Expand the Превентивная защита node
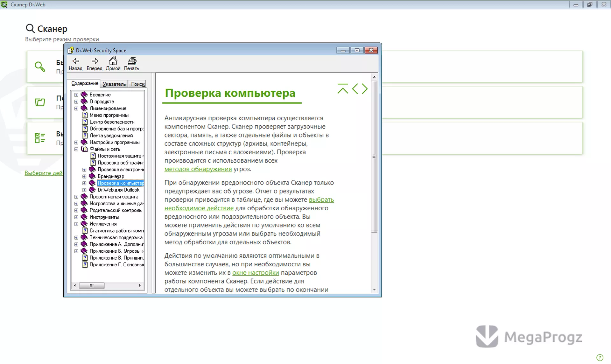 (x=76, y=197)
